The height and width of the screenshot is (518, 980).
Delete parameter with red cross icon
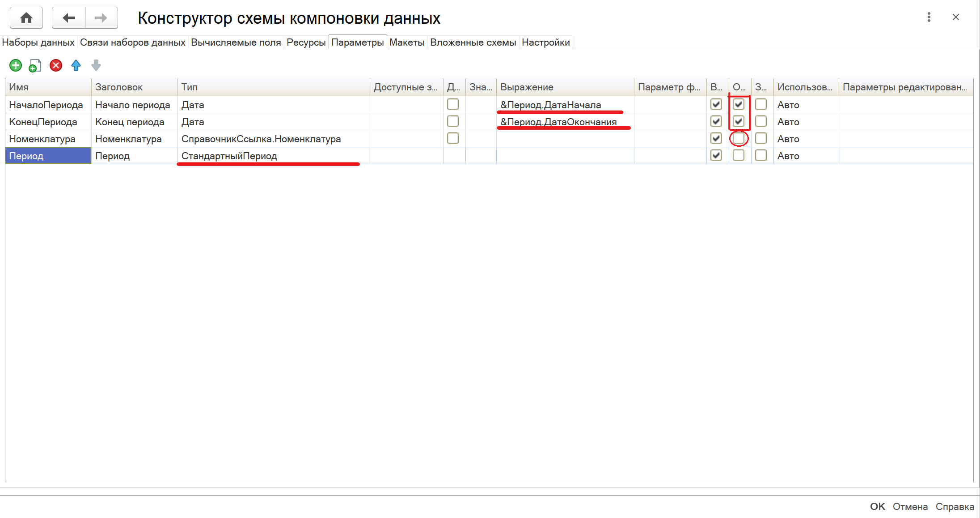point(56,66)
